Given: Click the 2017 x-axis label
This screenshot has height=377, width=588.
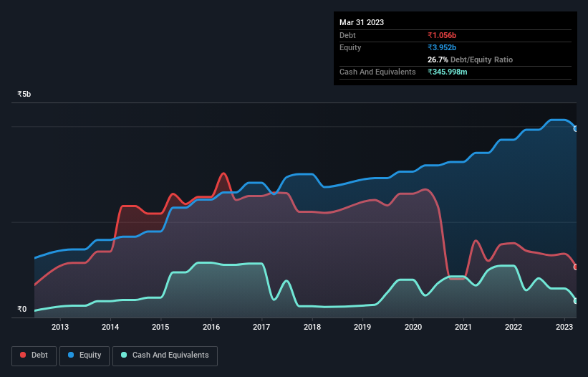Looking at the screenshot, I should click(261, 327).
